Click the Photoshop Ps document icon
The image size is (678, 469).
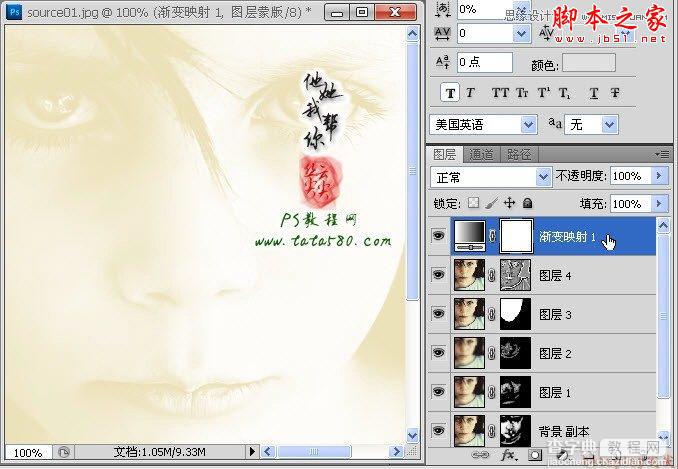[x=14, y=12]
